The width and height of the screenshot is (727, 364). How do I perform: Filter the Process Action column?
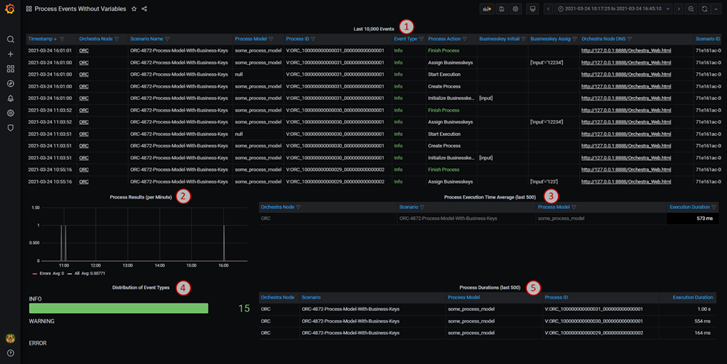point(465,39)
